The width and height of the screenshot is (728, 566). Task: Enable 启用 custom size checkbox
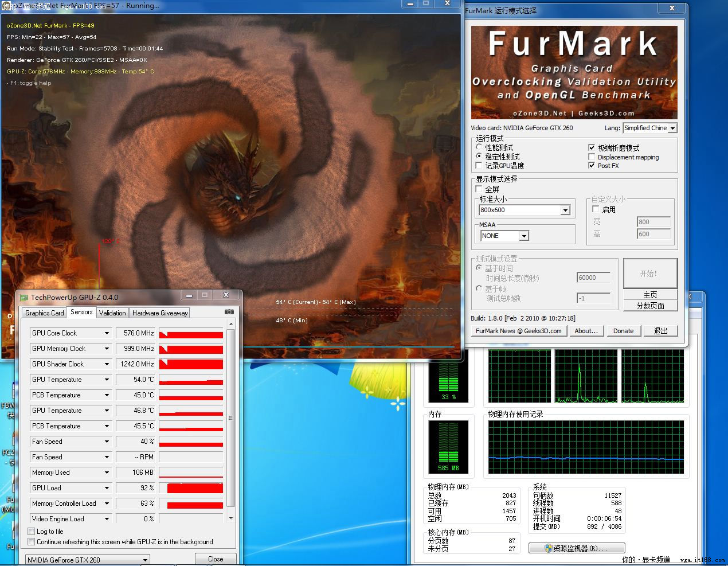pyautogui.click(x=596, y=209)
